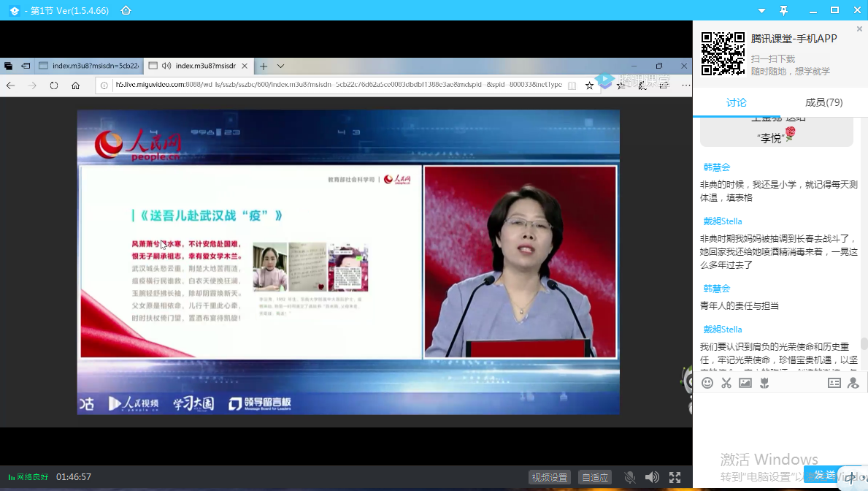Add page to favorites with star icon
Screen dimensions: 868x491
(x=590, y=85)
